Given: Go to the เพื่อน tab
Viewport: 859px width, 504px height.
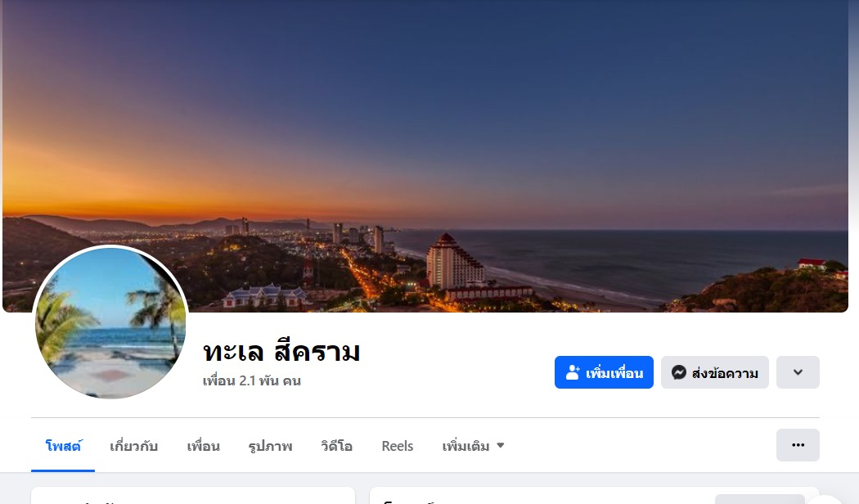Looking at the screenshot, I should [203, 446].
